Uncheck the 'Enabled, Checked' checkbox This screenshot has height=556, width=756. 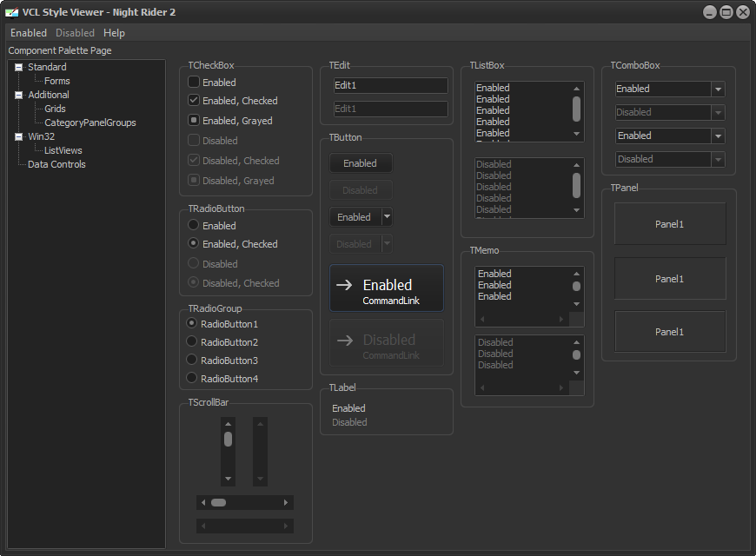click(x=193, y=100)
